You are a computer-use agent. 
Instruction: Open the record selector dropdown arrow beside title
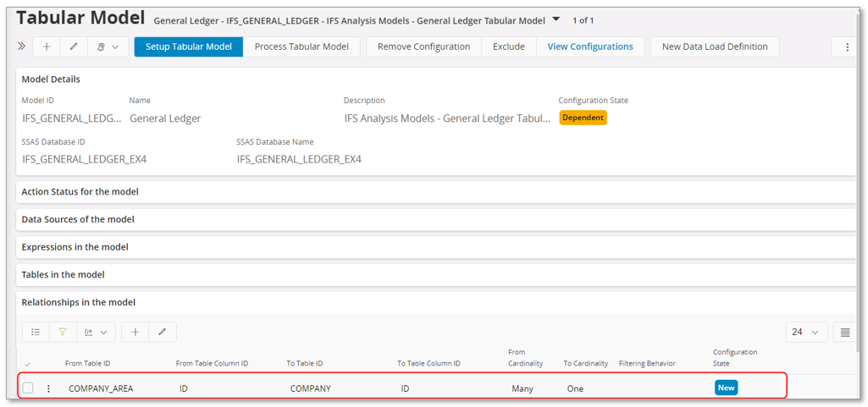(556, 19)
